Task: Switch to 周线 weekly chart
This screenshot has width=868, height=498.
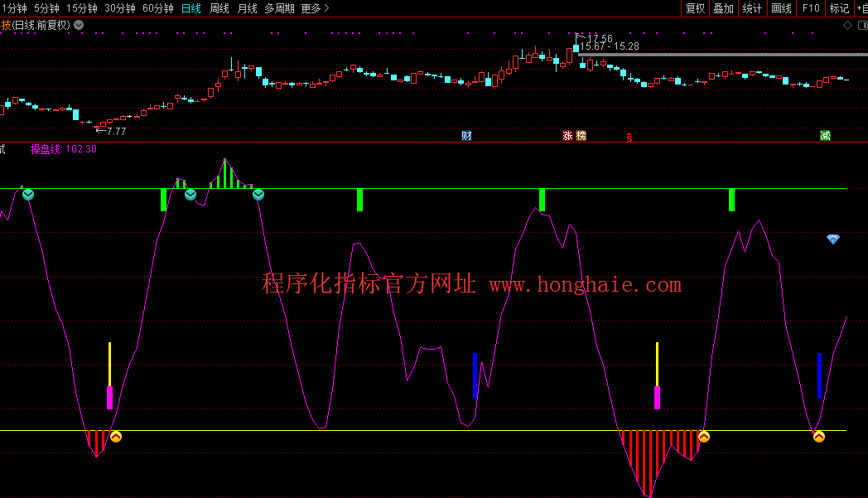Action: pyautogui.click(x=219, y=8)
